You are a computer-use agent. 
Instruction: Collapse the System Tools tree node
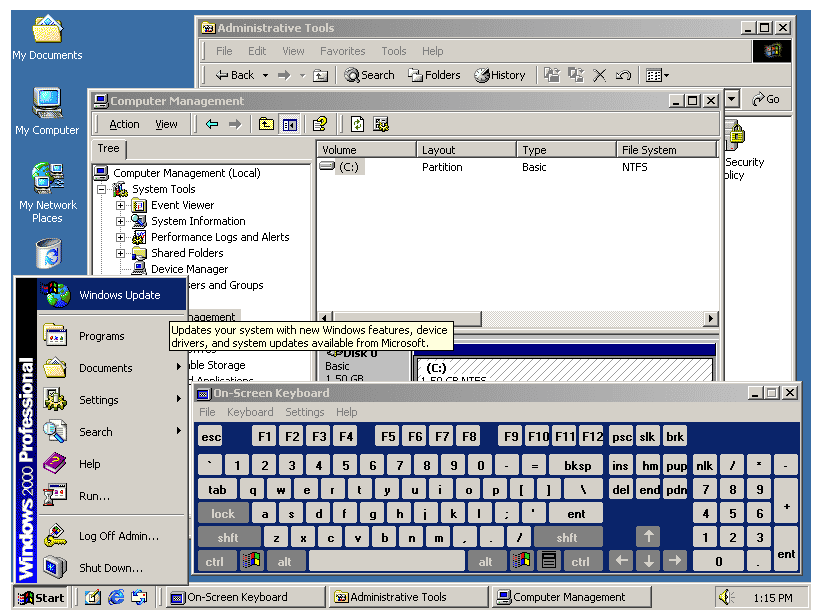point(101,189)
